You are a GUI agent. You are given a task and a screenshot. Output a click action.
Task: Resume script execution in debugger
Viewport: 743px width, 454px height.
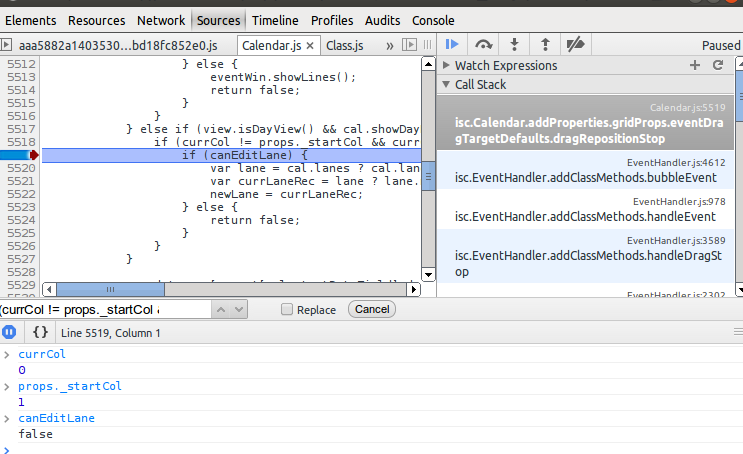click(x=452, y=45)
